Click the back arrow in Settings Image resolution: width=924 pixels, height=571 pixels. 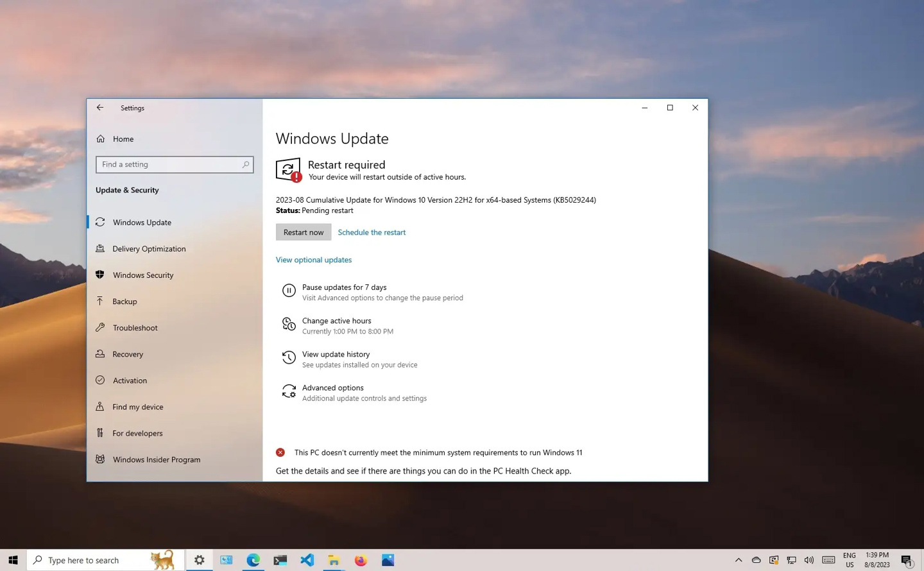click(x=100, y=108)
